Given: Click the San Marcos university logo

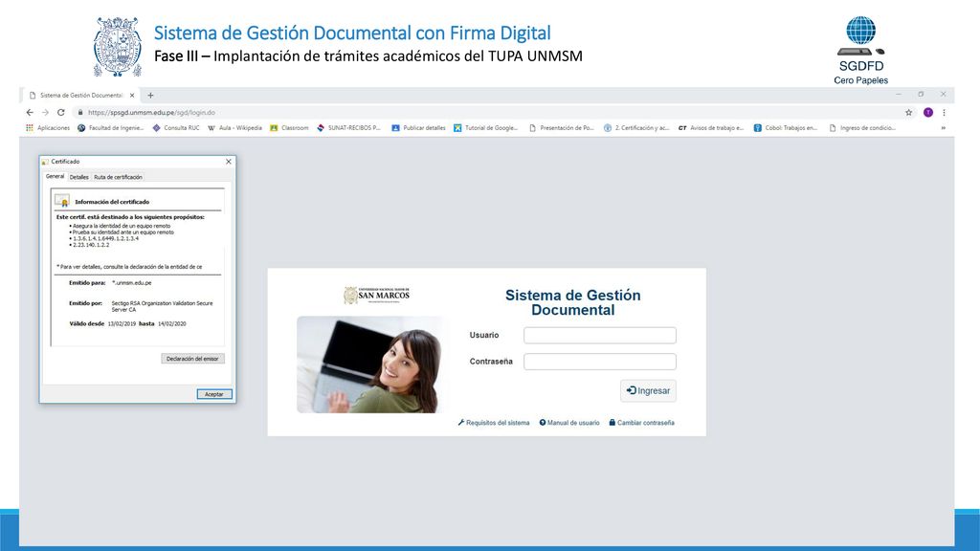Looking at the screenshot, I should click(376, 295).
